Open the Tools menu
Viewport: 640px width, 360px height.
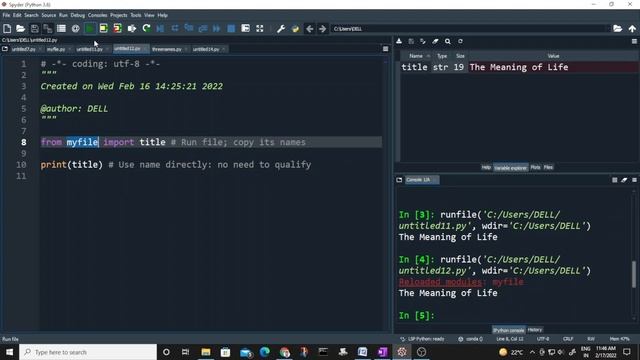[x=136, y=15]
